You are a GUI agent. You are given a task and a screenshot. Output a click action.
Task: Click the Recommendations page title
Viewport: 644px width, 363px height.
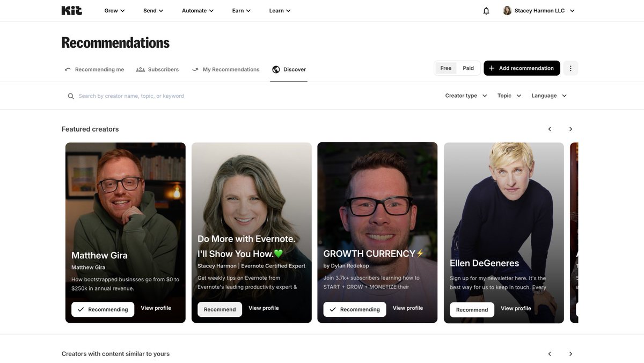[115, 42]
